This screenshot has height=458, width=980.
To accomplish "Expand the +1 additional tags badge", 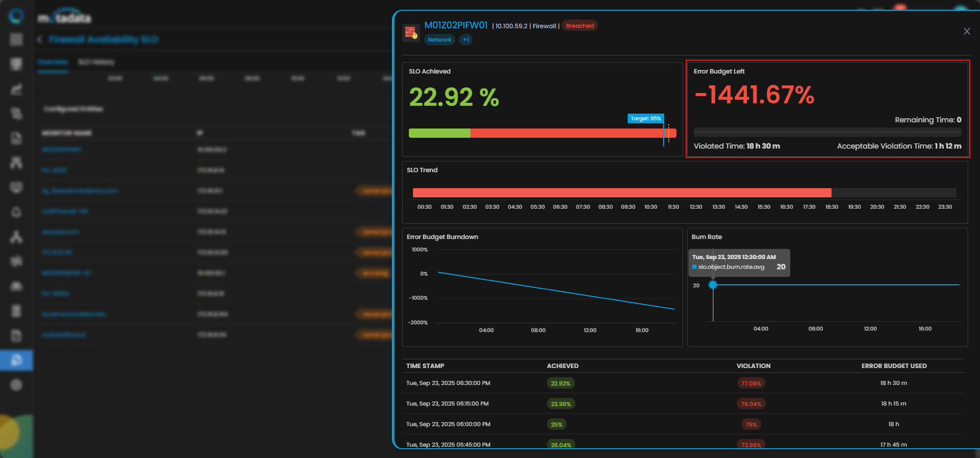I will pos(466,40).
